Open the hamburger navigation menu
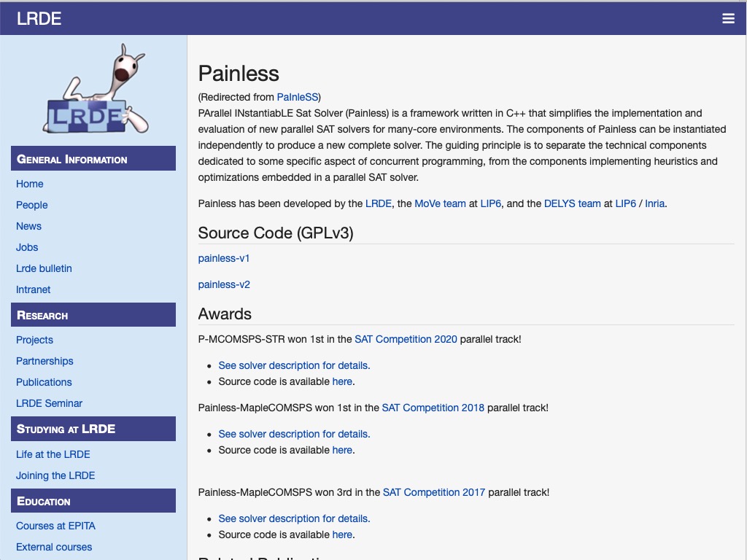The height and width of the screenshot is (560, 747). click(x=728, y=18)
